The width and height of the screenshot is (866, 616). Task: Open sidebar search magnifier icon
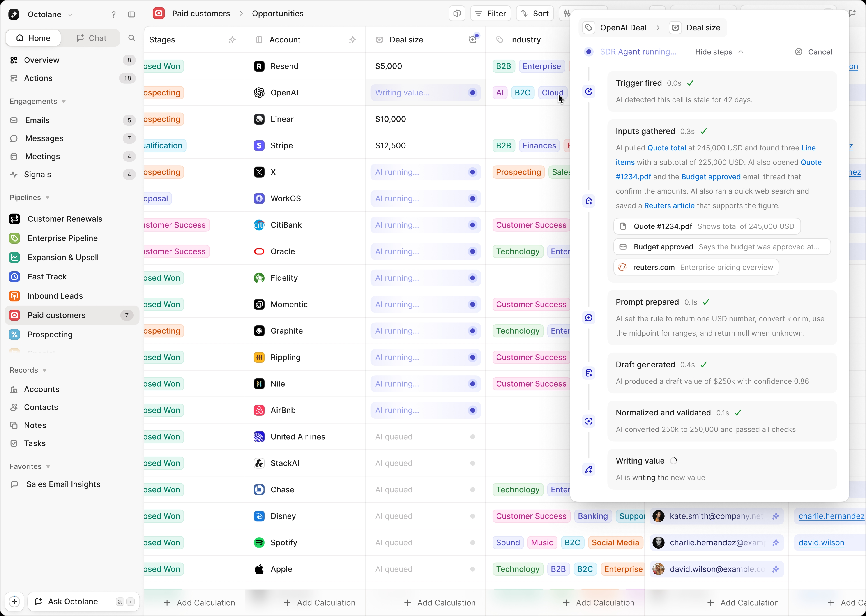coord(131,38)
